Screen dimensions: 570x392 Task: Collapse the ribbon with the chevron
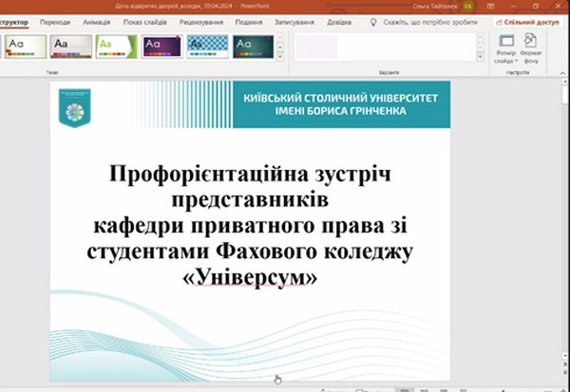(x=562, y=73)
